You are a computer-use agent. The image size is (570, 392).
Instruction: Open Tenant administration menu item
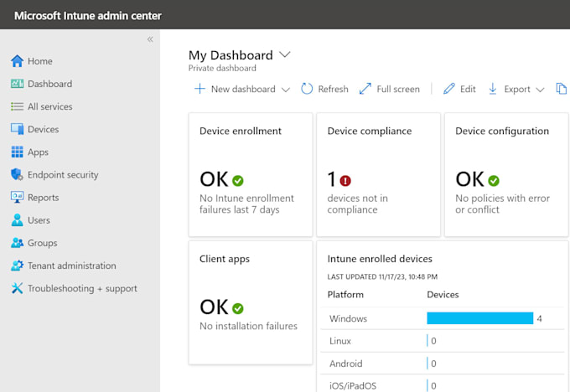[71, 266]
